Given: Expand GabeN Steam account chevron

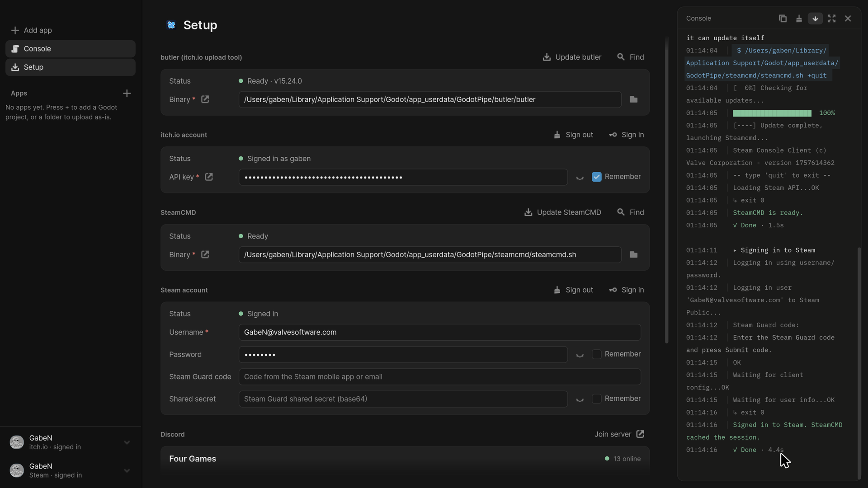Looking at the screenshot, I should tap(127, 471).
